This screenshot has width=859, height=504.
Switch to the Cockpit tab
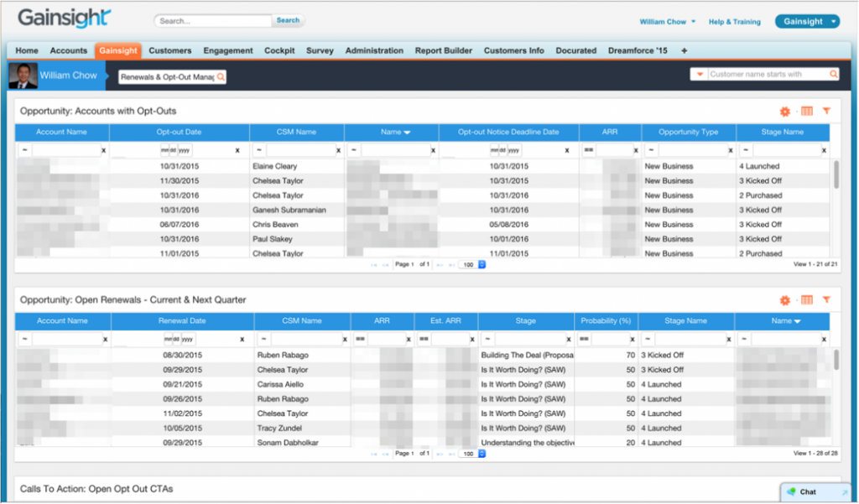[x=279, y=50]
